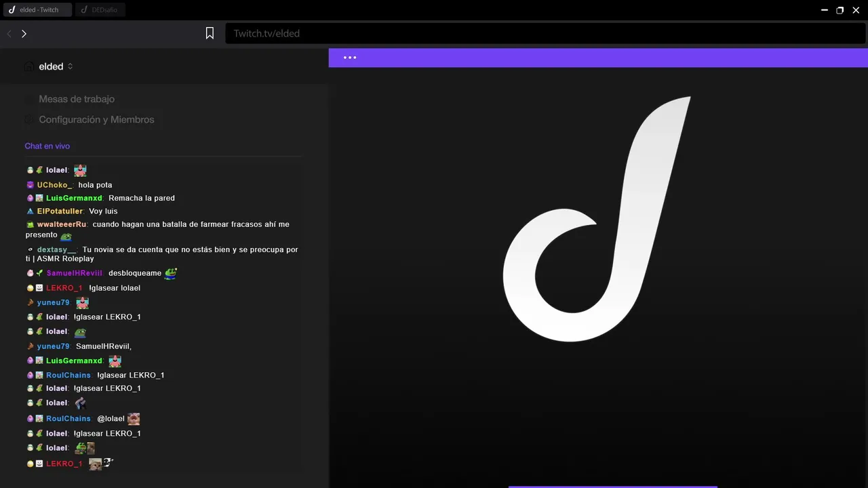Click the message "Voy luis"
The height and width of the screenshot is (488, 868).
(x=103, y=211)
